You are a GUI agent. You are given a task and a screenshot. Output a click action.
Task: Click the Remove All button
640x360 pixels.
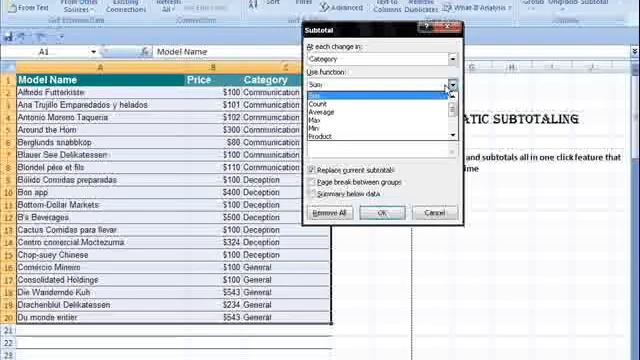point(329,213)
